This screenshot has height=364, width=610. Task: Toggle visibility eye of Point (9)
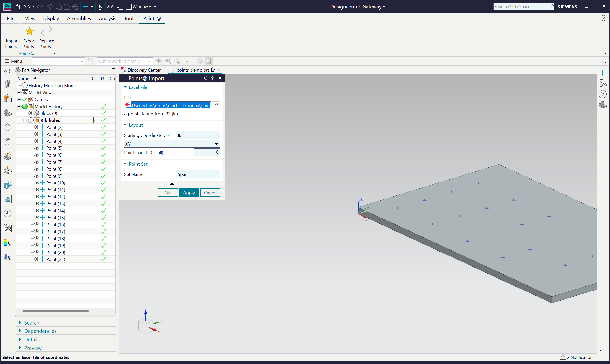point(36,176)
